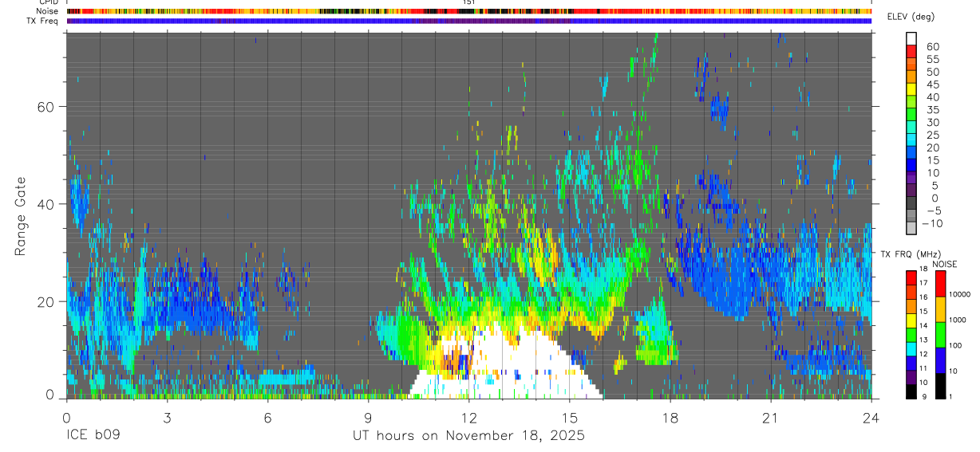The height and width of the screenshot is (452, 980).
Task: Click the 'Range Gate' y-axis title
Action: (x=22, y=216)
